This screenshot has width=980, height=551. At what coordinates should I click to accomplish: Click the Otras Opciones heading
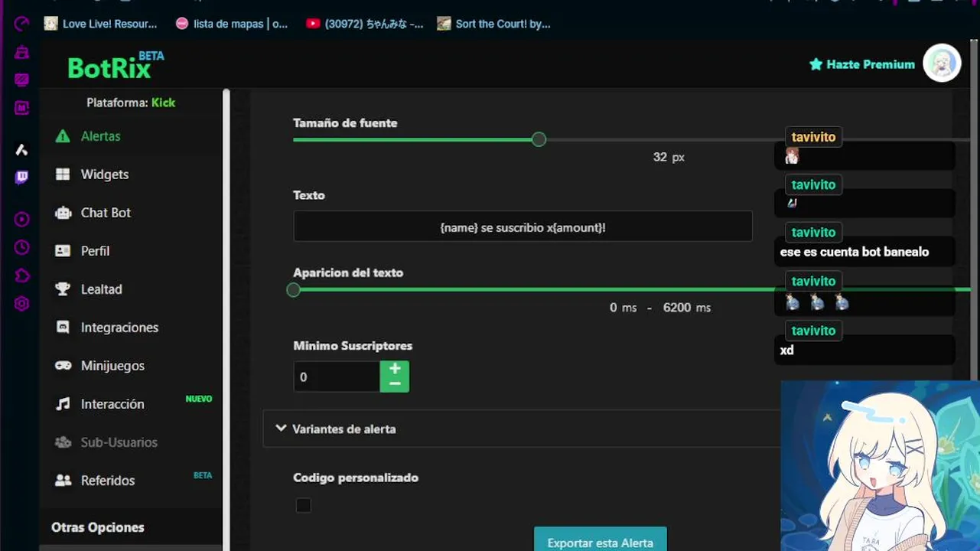98,527
